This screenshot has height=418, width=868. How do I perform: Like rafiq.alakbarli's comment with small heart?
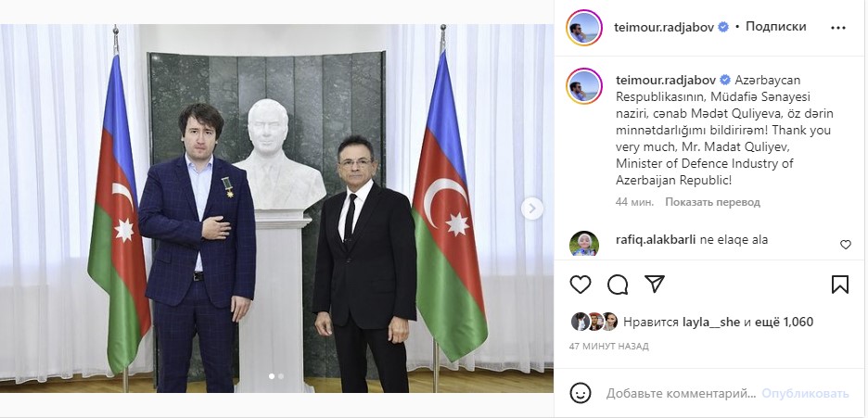click(x=846, y=245)
